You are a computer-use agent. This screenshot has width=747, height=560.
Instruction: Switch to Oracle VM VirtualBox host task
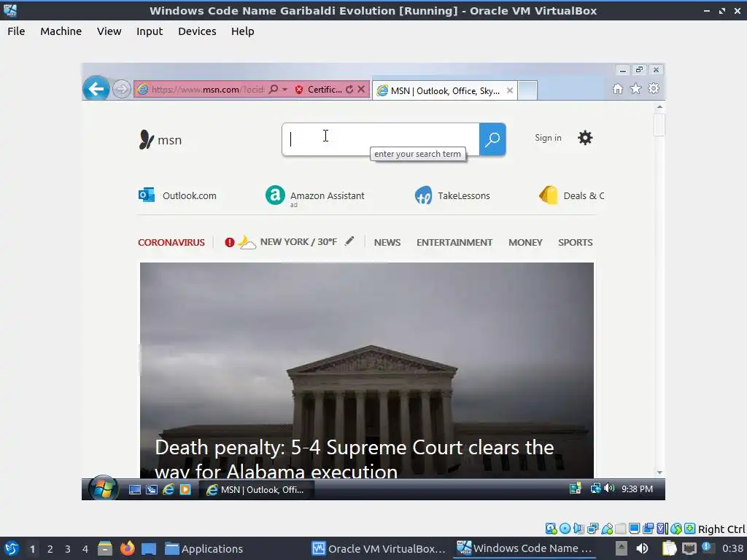379,549
